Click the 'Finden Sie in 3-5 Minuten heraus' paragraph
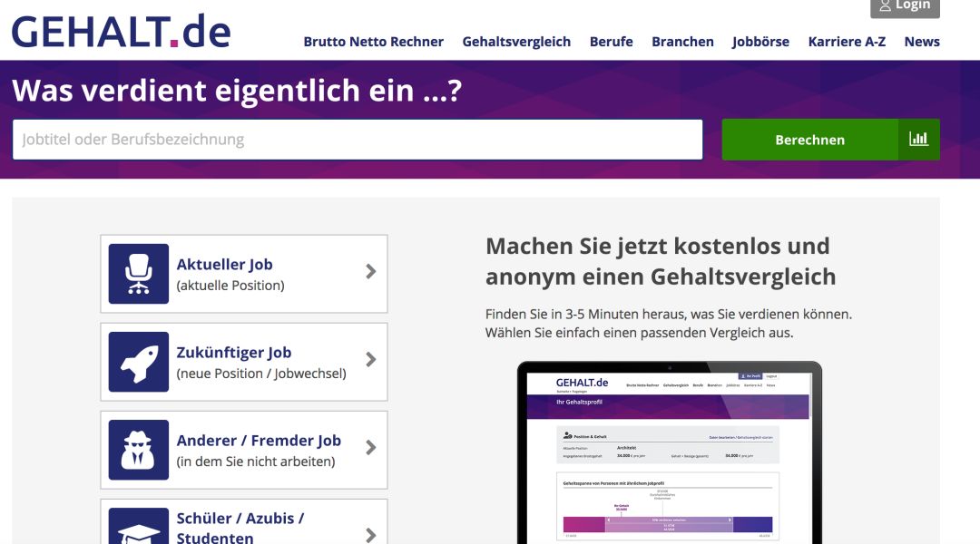980x544 pixels. [x=669, y=324]
